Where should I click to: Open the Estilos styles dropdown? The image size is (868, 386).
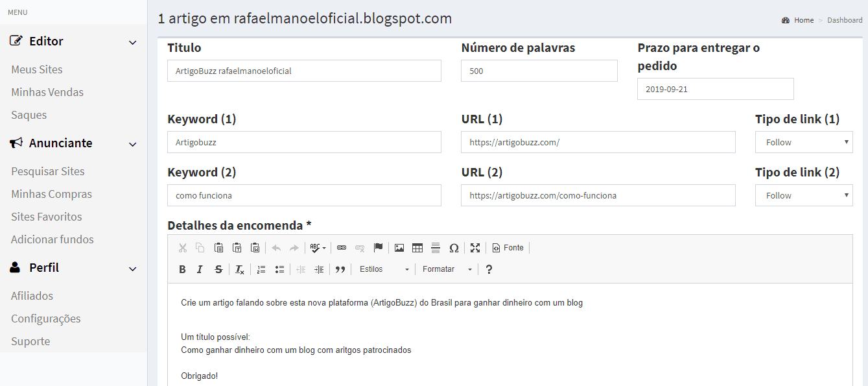384,269
